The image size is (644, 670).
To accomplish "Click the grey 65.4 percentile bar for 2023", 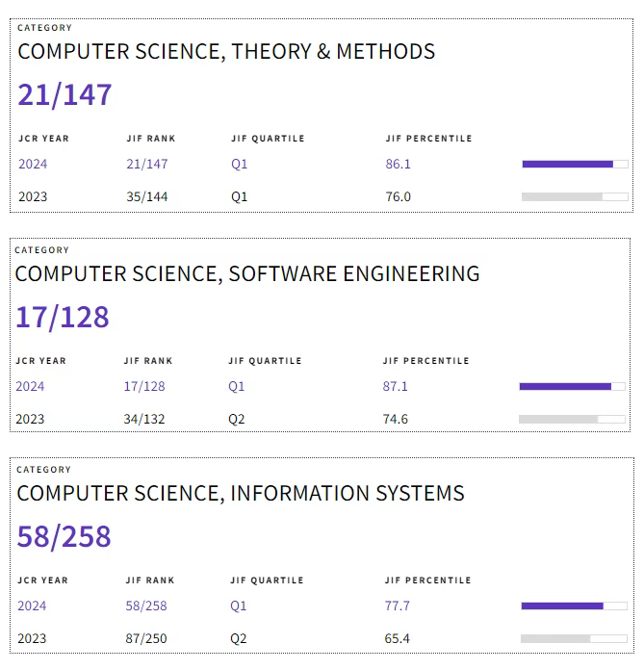I will point(574,638).
